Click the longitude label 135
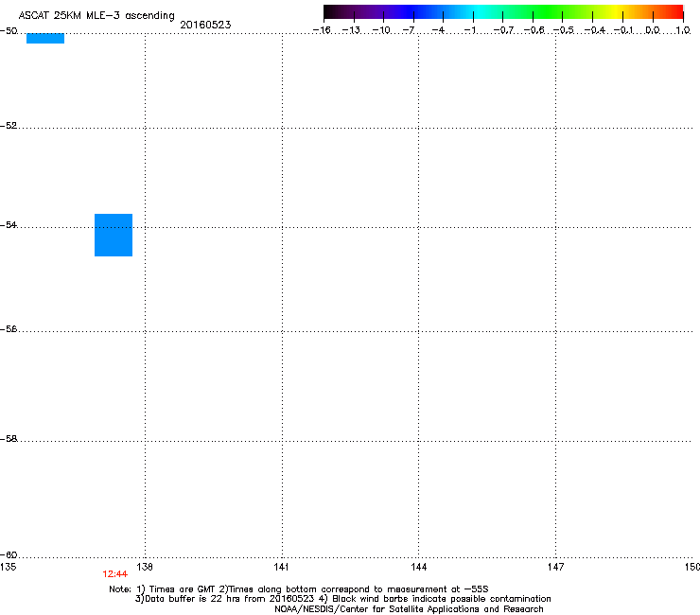This screenshot has width=700, height=615. click(x=8, y=567)
